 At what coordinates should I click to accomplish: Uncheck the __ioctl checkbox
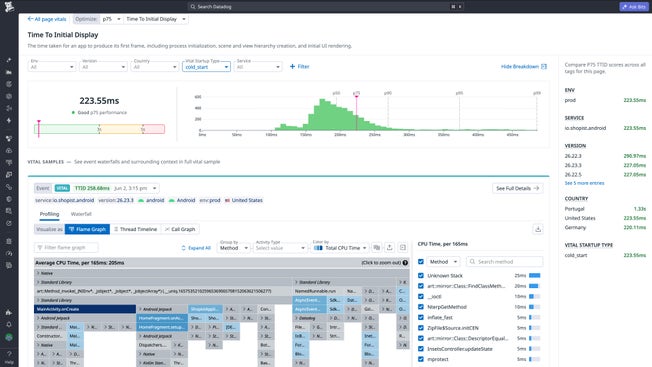[421, 296]
